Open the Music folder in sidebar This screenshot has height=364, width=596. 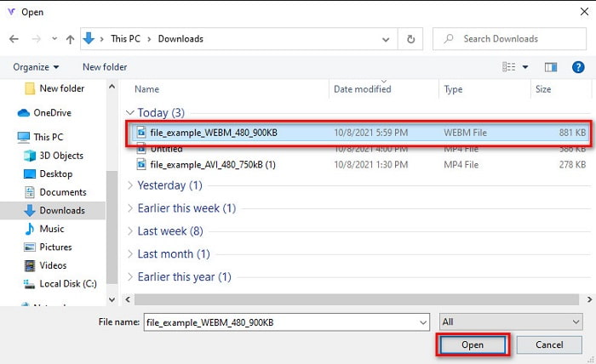(x=52, y=229)
